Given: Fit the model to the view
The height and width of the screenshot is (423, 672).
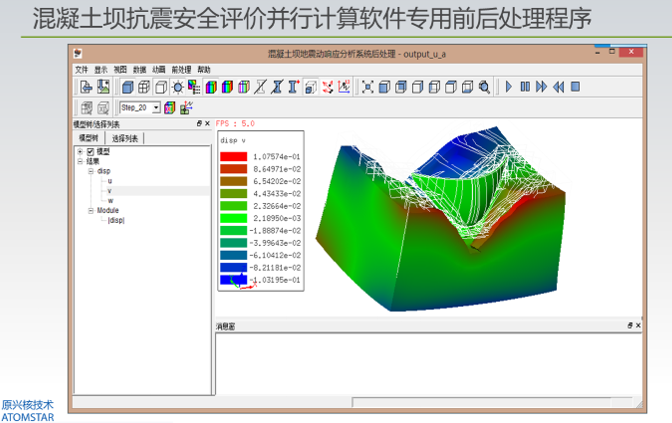Looking at the screenshot, I should click(367, 87).
